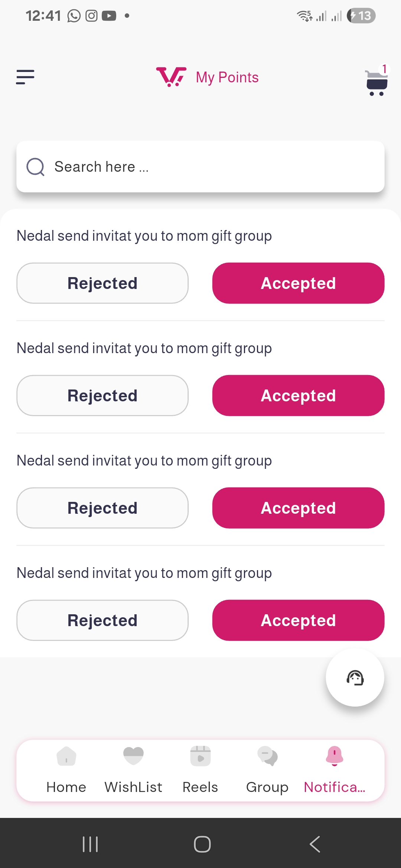
Task: Reject the second group invitation
Action: click(x=102, y=395)
